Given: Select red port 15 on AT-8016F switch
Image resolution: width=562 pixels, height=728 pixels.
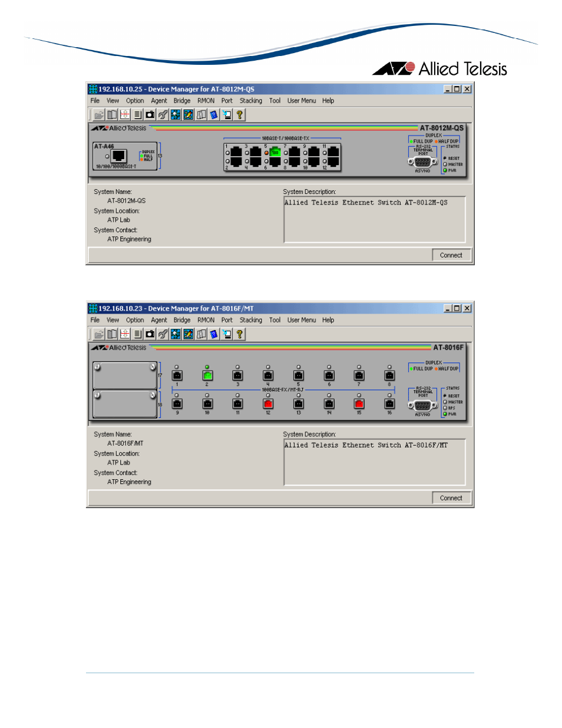Looking at the screenshot, I should pos(359,404).
